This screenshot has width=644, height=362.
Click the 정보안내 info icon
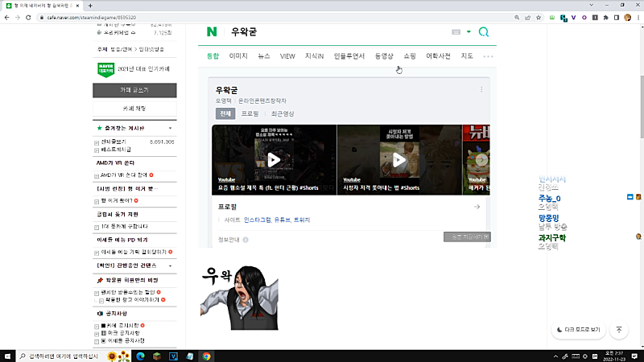click(246, 240)
